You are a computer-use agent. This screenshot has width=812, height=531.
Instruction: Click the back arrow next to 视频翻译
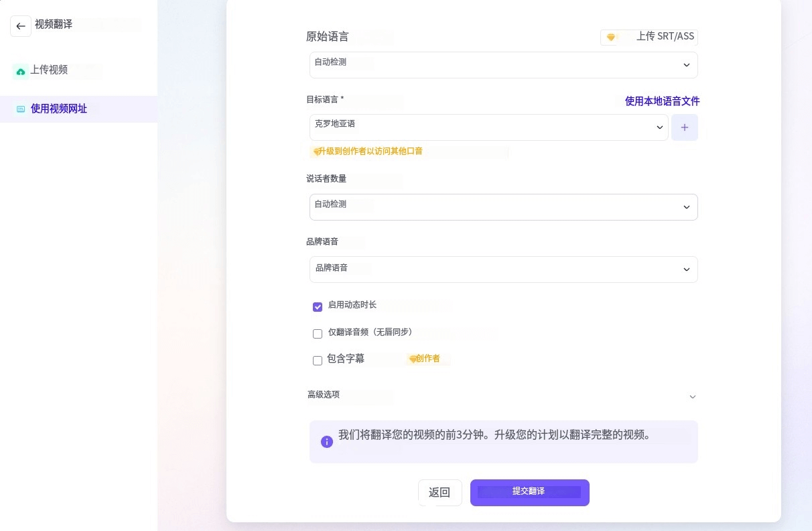(21, 26)
